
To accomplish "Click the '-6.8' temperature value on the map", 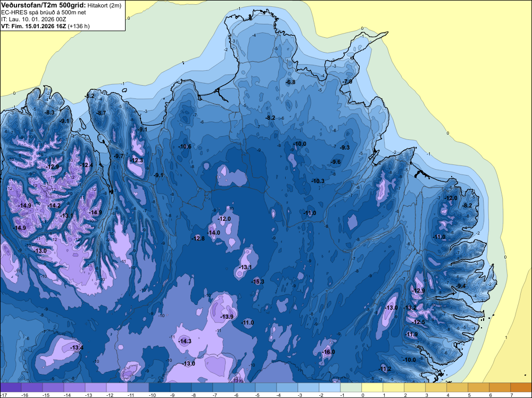I will [x=290, y=82].
